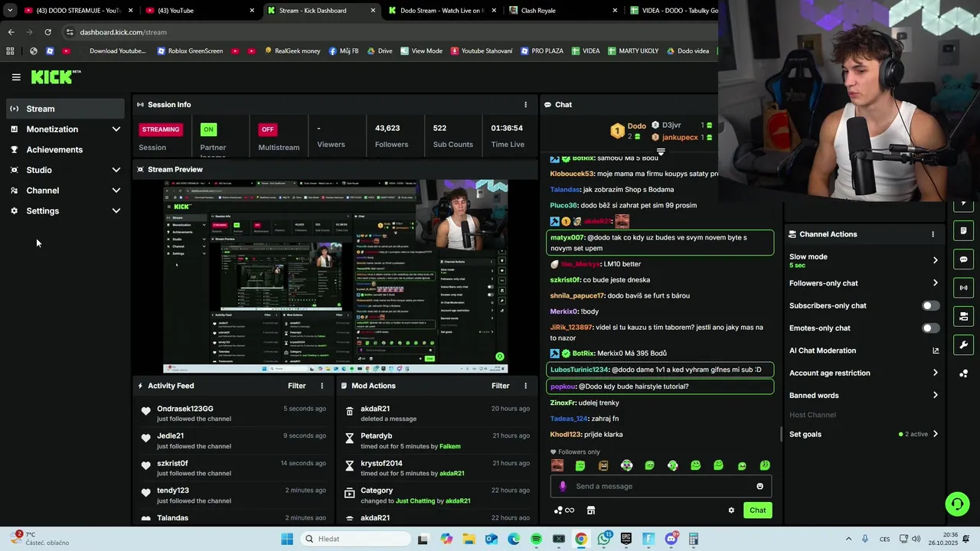Open shop icon below chat input
This screenshot has width=980, height=551.
(x=590, y=510)
